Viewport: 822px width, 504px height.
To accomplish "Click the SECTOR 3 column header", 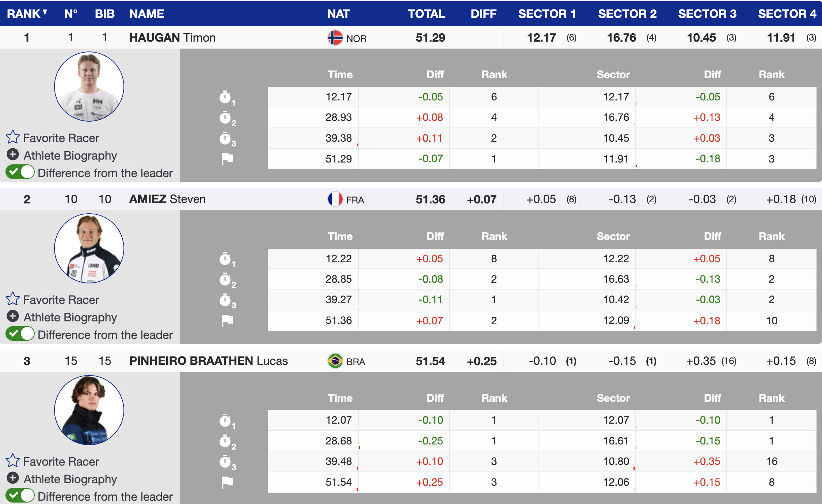I will (707, 14).
